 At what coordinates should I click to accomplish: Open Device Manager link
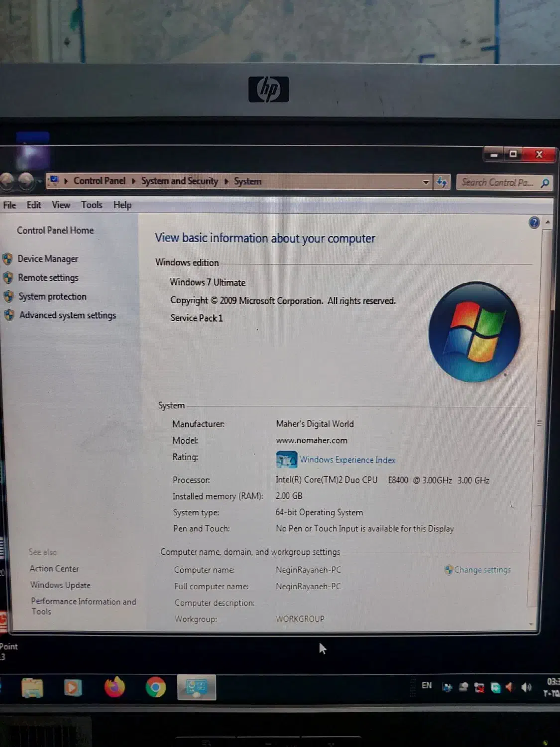coord(48,259)
